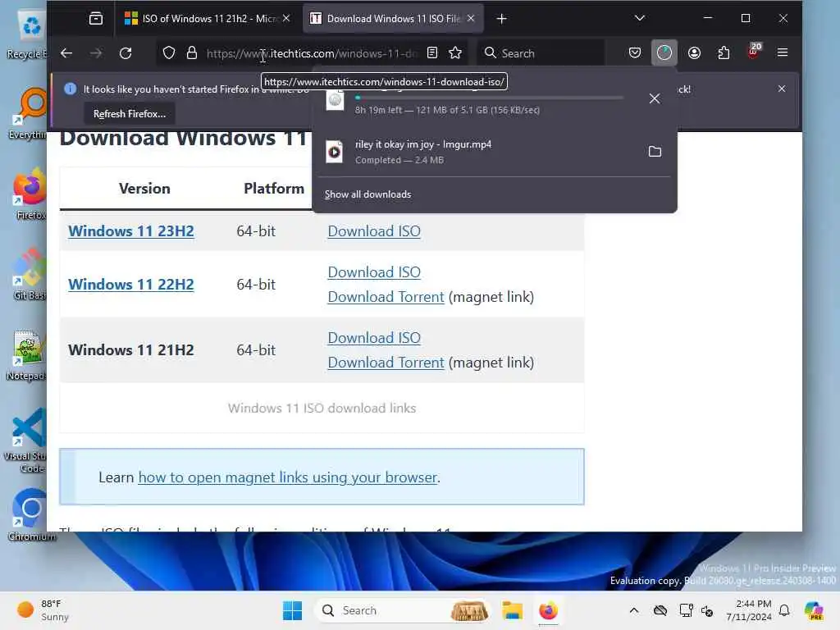The width and height of the screenshot is (840, 630).
Task: Click Download Torrent for Windows 11 22H2
Action: point(386,297)
